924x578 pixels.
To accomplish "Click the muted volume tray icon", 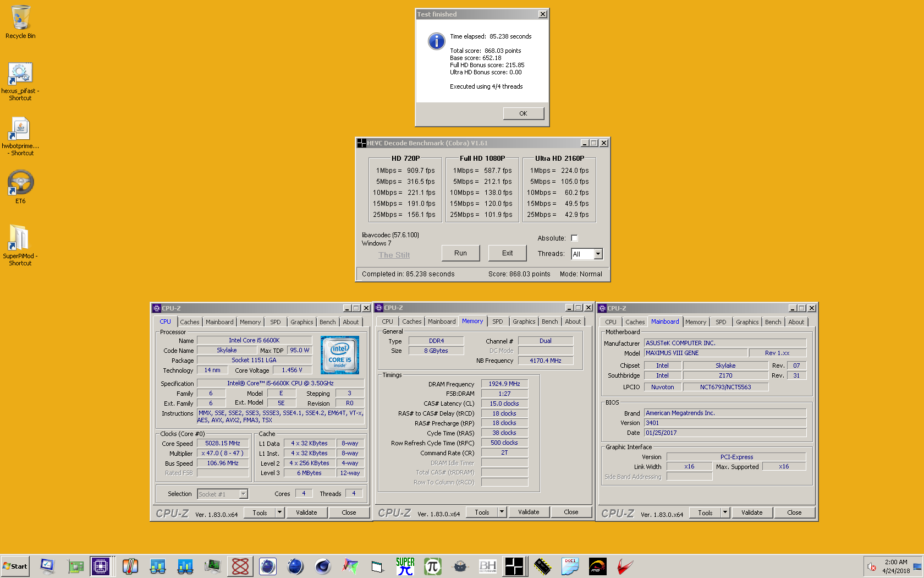I will [872, 566].
